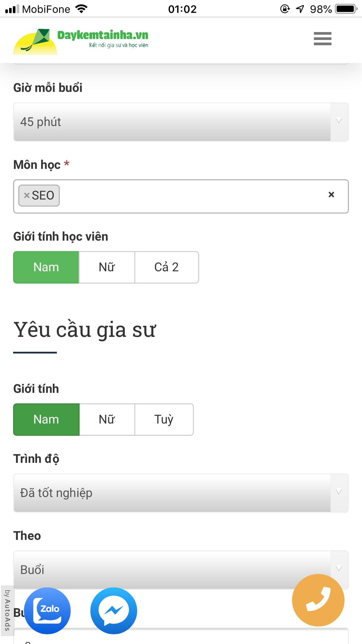Open the Giờ mỗi buổi dropdown
The height and width of the screenshot is (644, 362).
pyautogui.click(x=181, y=122)
